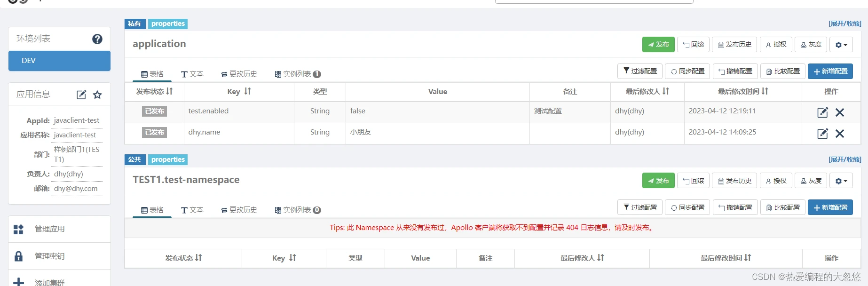The image size is (868, 286).
Task: Click 新增配置 button in TEST1.test-namespace
Action: tap(830, 207)
